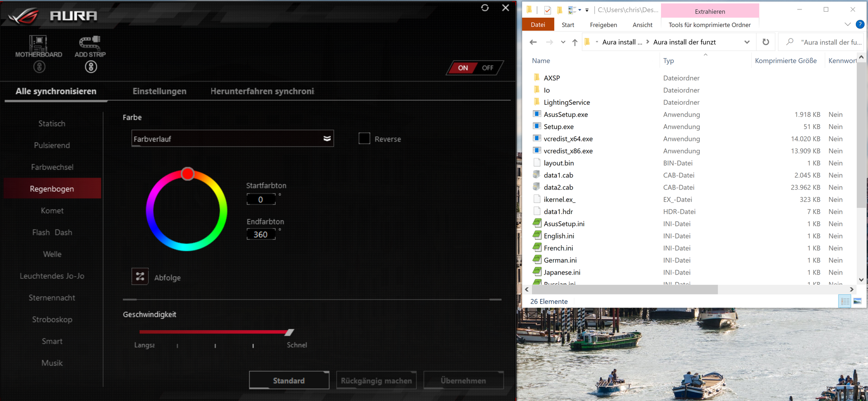Select the Regenbogen lighting effect

coord(52,189)
